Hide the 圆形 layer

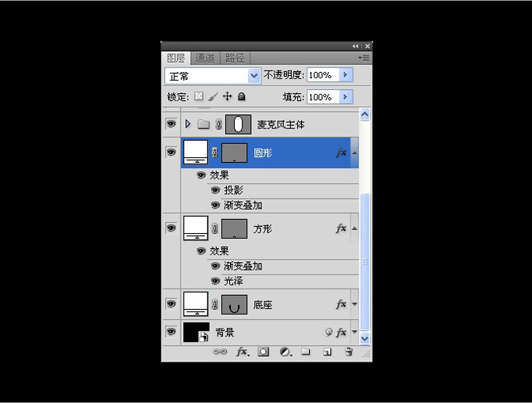point(171,152)
